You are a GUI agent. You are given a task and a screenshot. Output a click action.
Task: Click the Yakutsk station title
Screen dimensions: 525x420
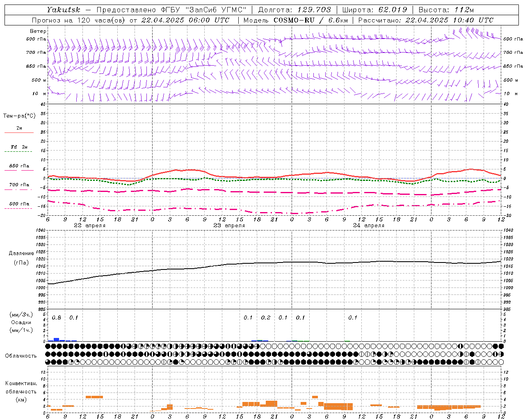(x=63, y=10)
